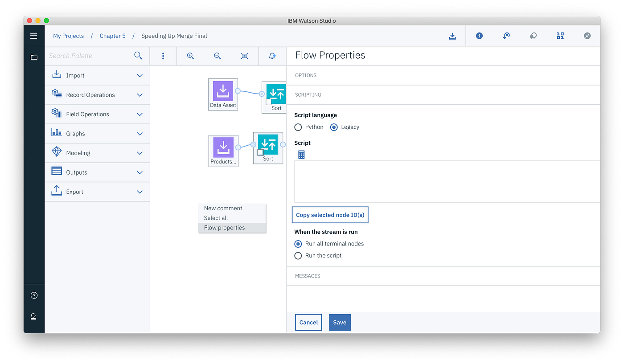This screenshot has height=364, width=624.
Task: Open flow information via the info icon
Action: point(479,36)
